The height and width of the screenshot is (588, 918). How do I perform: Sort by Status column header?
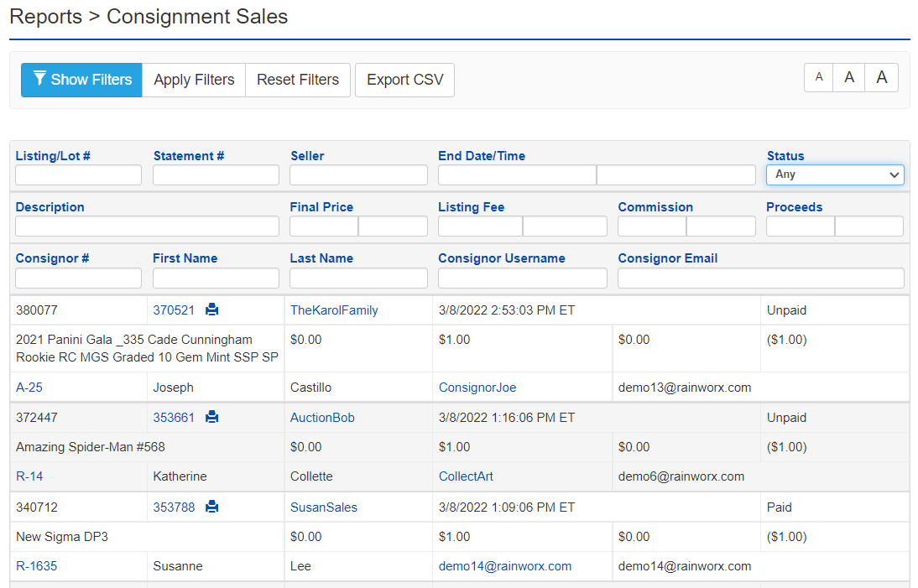point(785,156)
